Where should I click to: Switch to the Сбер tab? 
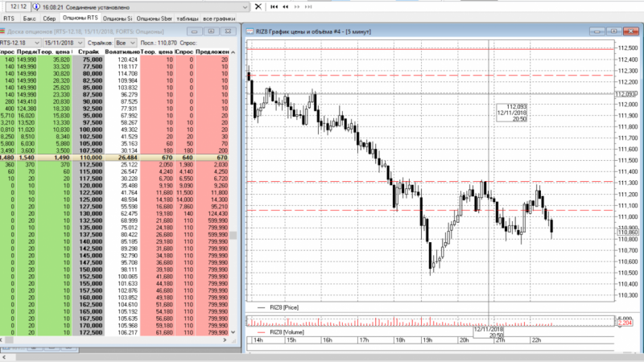49,19
